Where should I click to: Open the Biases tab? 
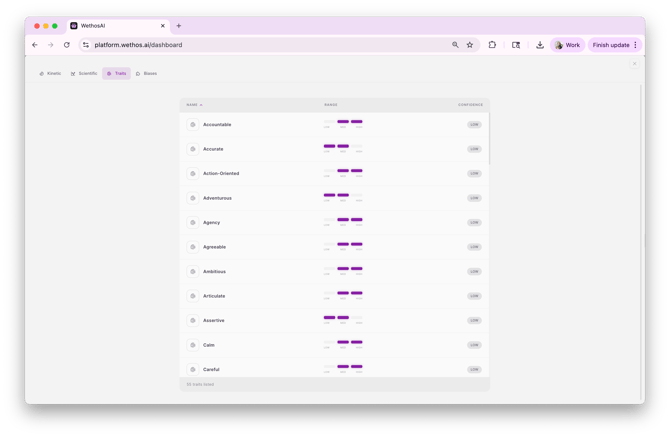pyautogui.click(x=146, y=73)
